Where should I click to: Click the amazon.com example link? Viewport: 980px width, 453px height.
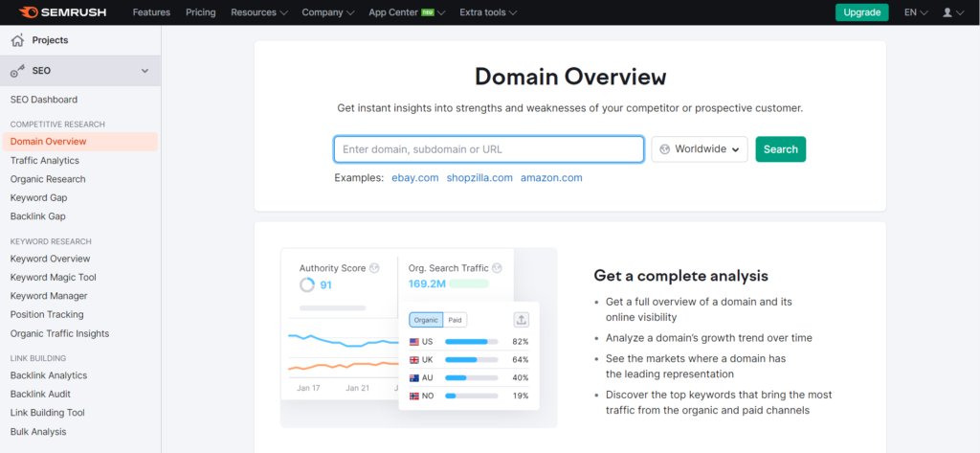tap(551, 178)
